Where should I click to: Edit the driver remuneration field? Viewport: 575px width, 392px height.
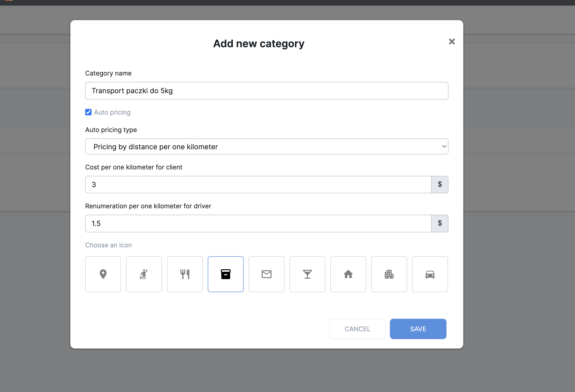[x=258, y=224]
